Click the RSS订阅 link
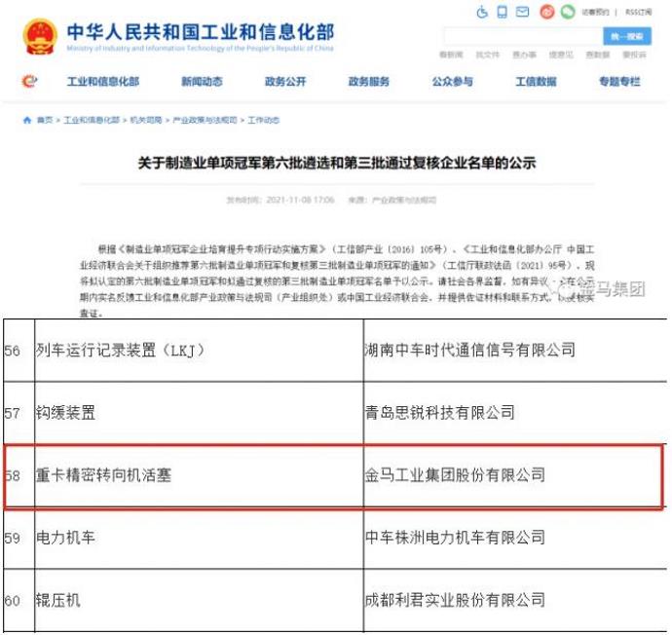This screenshot has height=635, width=672. [638, 13]
